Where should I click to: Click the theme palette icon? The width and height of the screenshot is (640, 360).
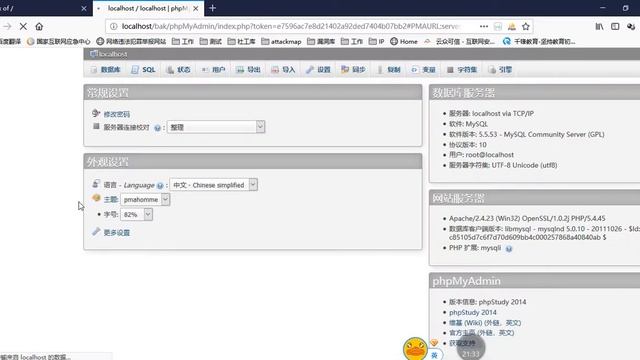96,198
